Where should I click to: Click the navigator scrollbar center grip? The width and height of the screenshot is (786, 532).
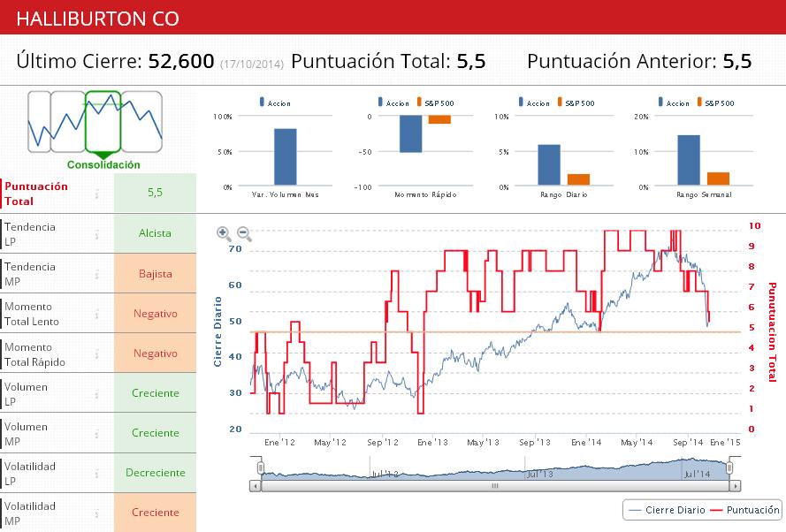click(495, 486)
